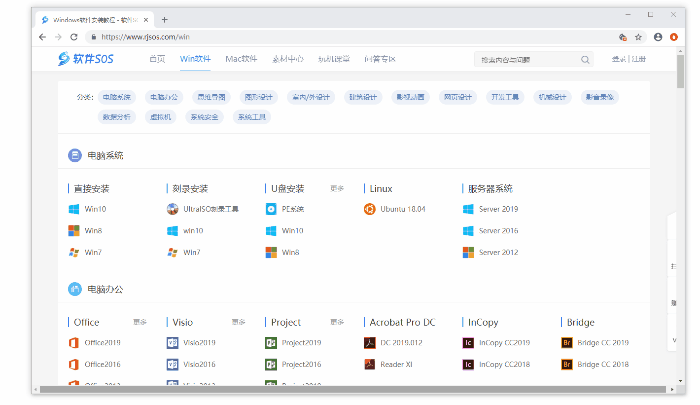Image resolution: width=700 pixels, height=405 pixels.
Task: Click 更多 next to U盘安装
Action: pyautogui.click(x=337, y=188)
